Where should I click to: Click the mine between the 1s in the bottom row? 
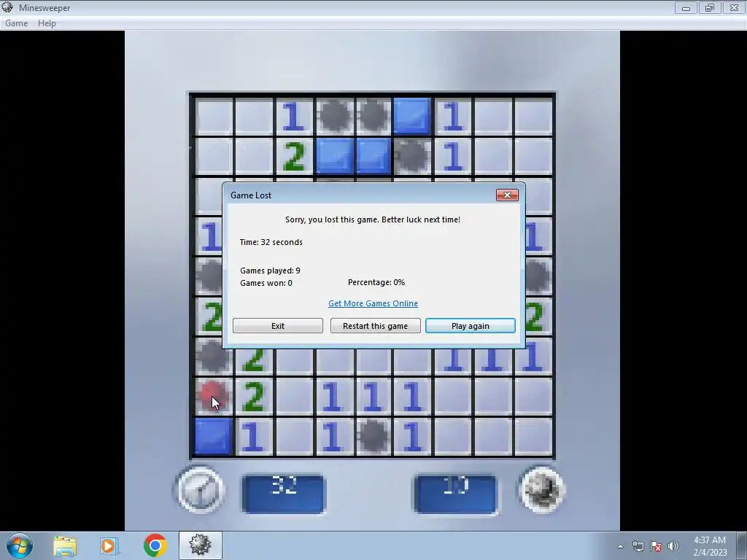(373, 436)
